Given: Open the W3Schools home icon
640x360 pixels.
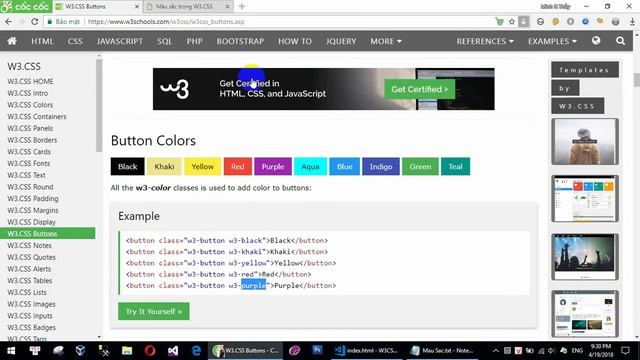Looking at the screenshot, I should (x=12, y=41).
